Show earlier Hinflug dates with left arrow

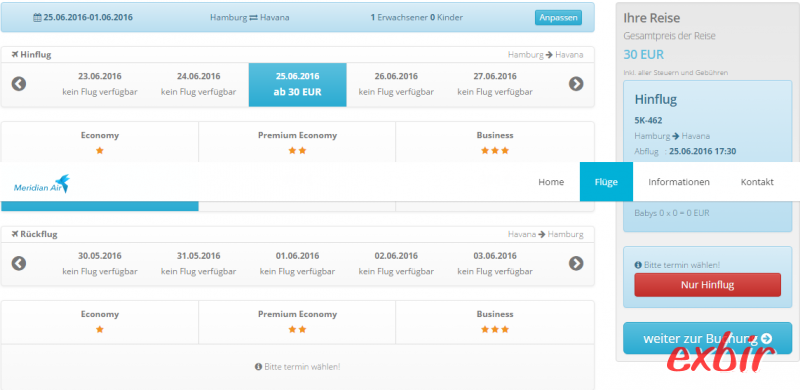pos(19,84)
